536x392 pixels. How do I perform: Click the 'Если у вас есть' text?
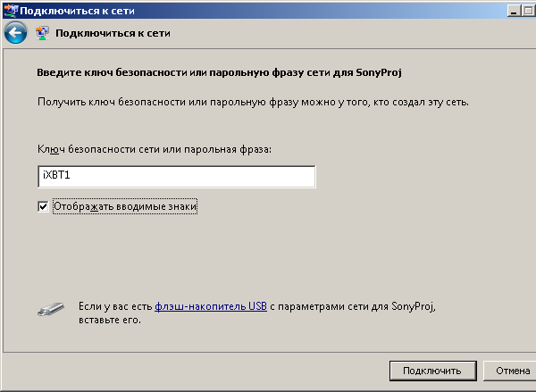click(115, 305)
